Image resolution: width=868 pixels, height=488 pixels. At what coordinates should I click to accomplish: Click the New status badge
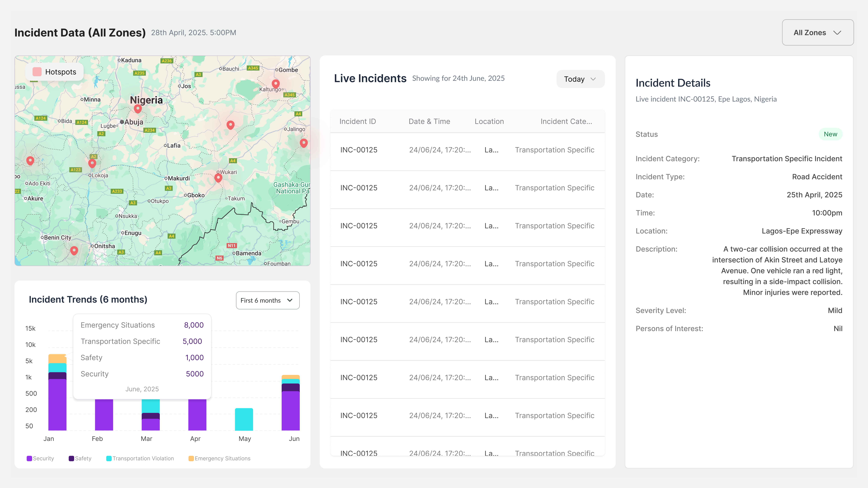click(830, 134)
